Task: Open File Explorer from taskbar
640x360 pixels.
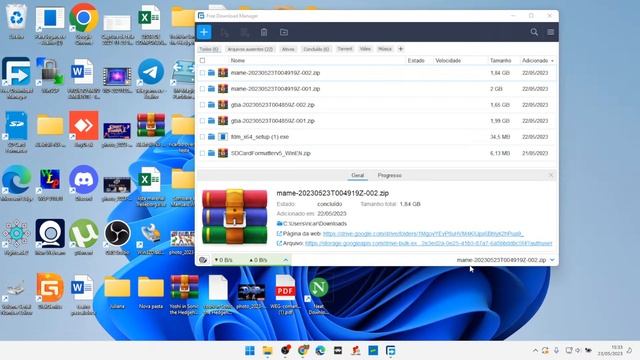Action: [267, 350]
